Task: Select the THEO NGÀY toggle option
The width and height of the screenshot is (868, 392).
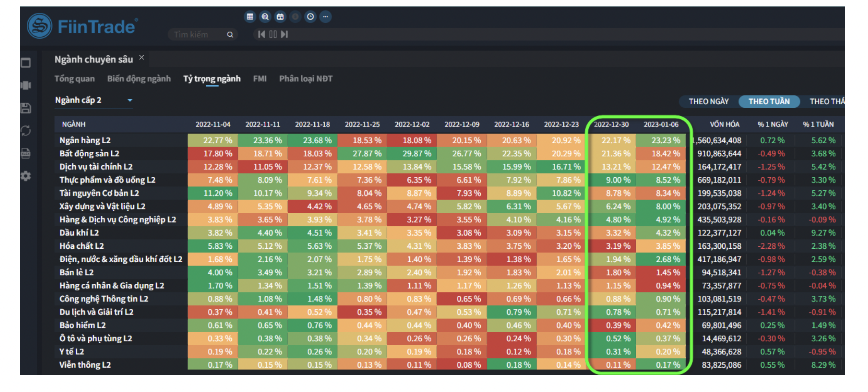Action: 708,101
